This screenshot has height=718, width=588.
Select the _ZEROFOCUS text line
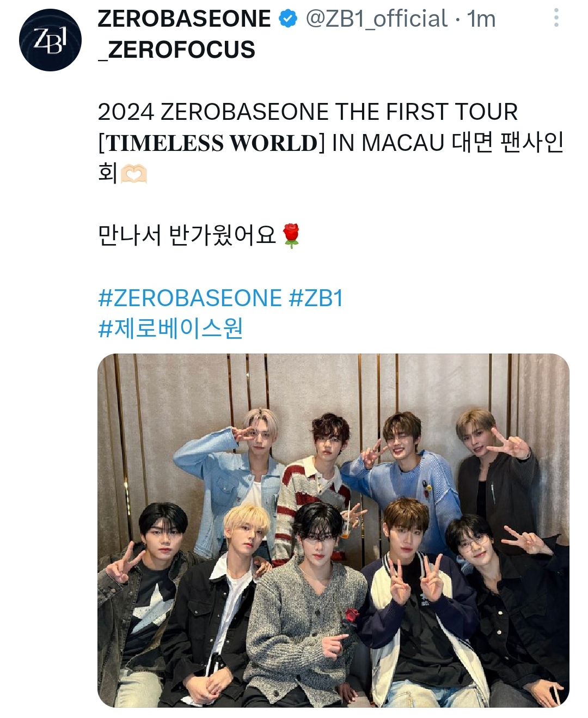(176, 50)
